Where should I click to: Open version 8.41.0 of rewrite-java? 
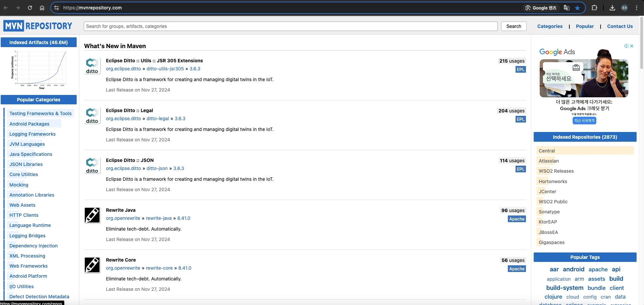(x=184, y=218)
